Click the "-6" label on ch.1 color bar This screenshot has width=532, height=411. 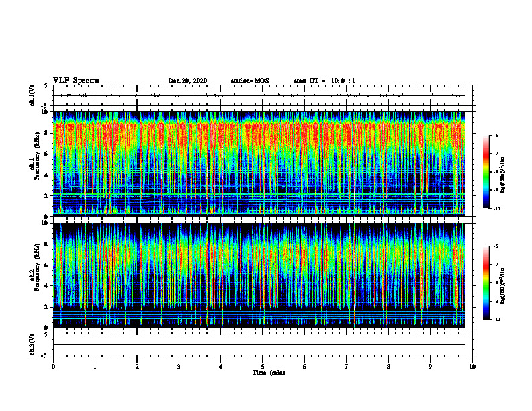coord(496,136)
